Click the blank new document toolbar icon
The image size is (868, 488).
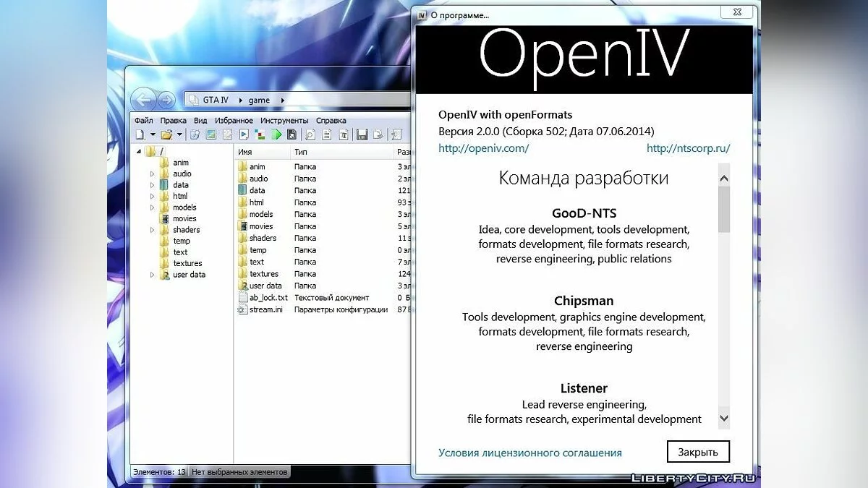[x=140, y=134]
